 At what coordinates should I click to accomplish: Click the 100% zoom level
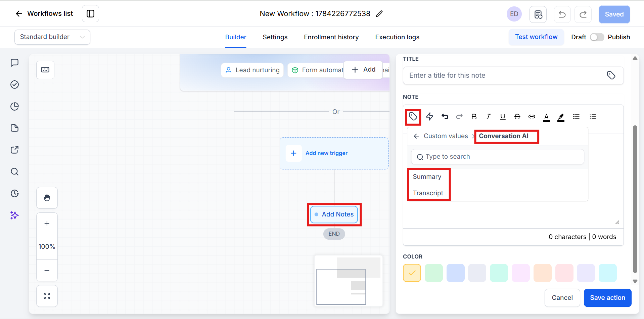(47, 247)
